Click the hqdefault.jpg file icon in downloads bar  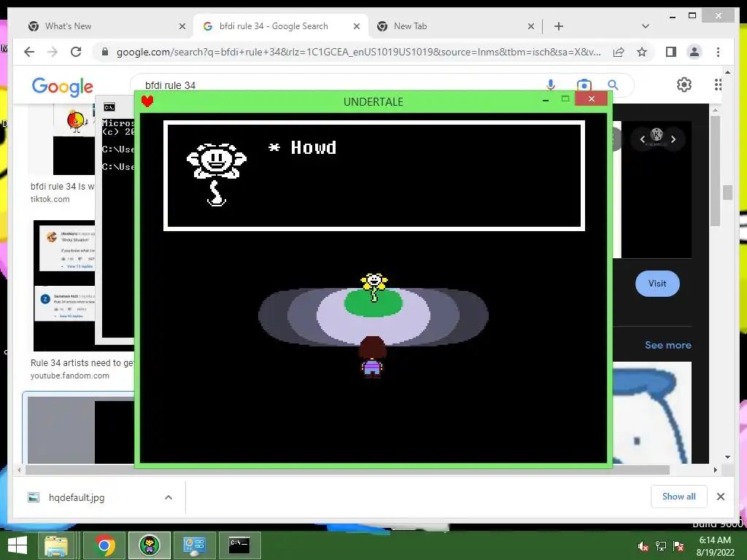[34, 497]
